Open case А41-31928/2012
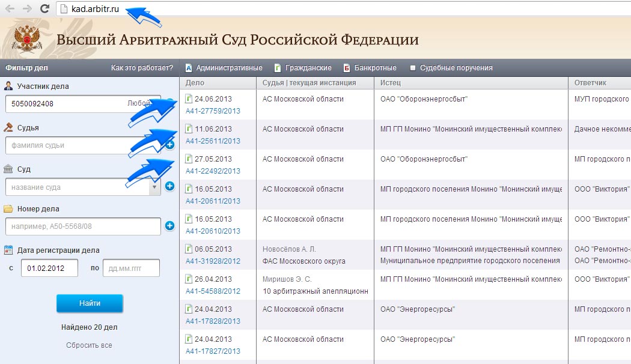Viewport: 631px width, 364px height. [x=213, y=261]
